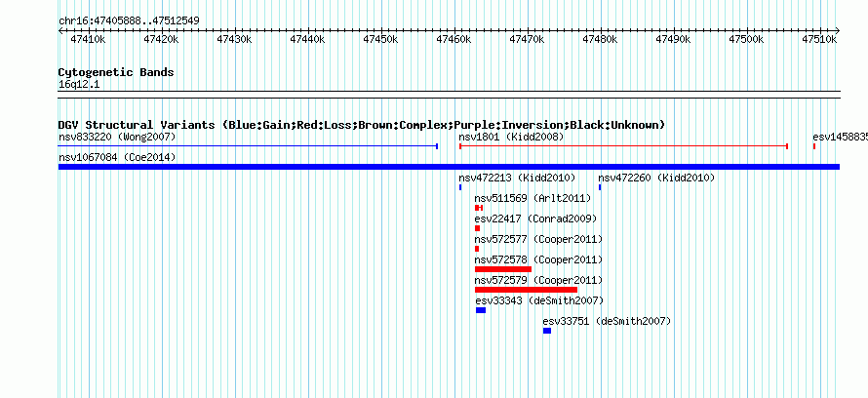Click the left arrowhead of the ruler
Screen dimensions: 868x398
(x=60, y=31)
